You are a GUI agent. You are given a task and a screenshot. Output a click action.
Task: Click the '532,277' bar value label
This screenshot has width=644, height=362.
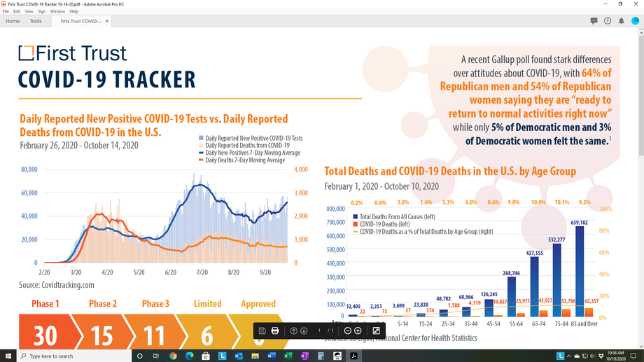click(557, 239)
